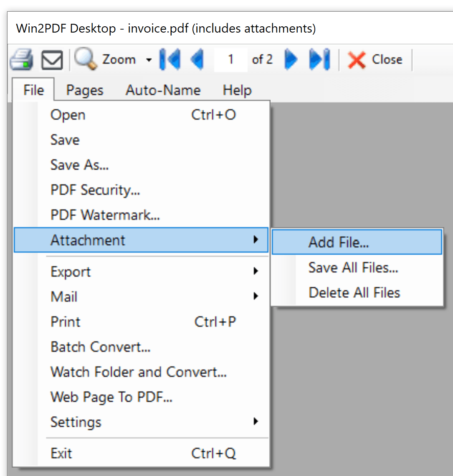Jump to last page arrow icon
Image resolution: width=453 pixels, height=476 pixels.
(319, 60)
